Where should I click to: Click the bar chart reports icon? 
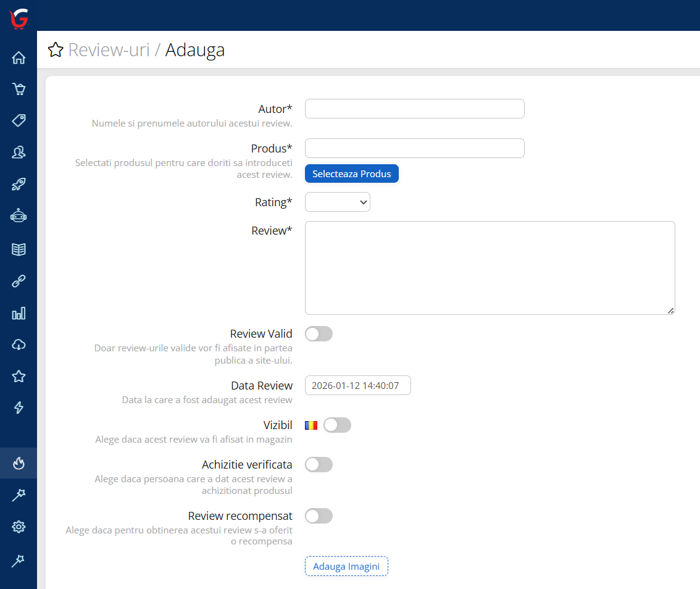[19, 314]
